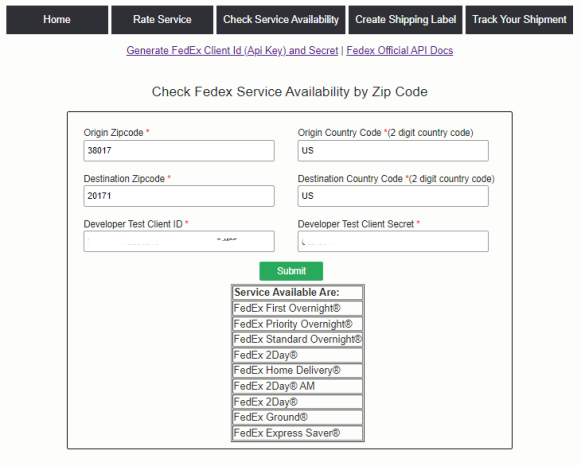Click the Origin Country Code input field
This screenshot has height=466, width=581.
tap(393, 151)
